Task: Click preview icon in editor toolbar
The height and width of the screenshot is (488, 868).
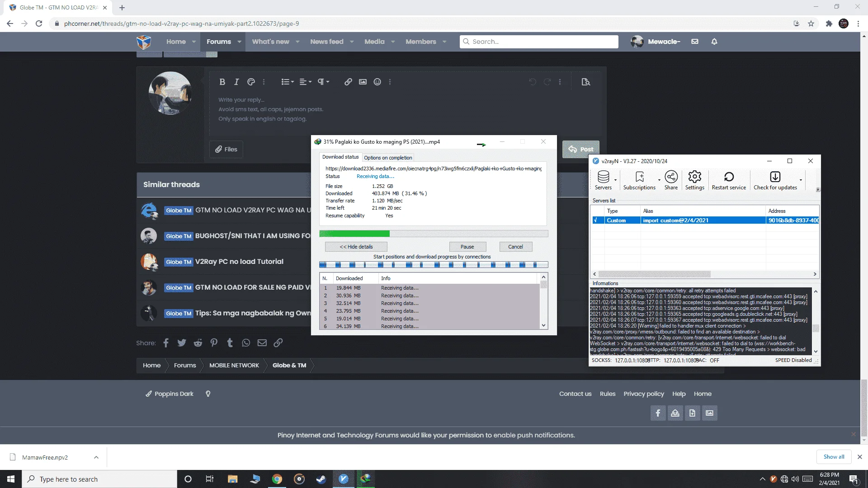Action: [x=586, y=82]
